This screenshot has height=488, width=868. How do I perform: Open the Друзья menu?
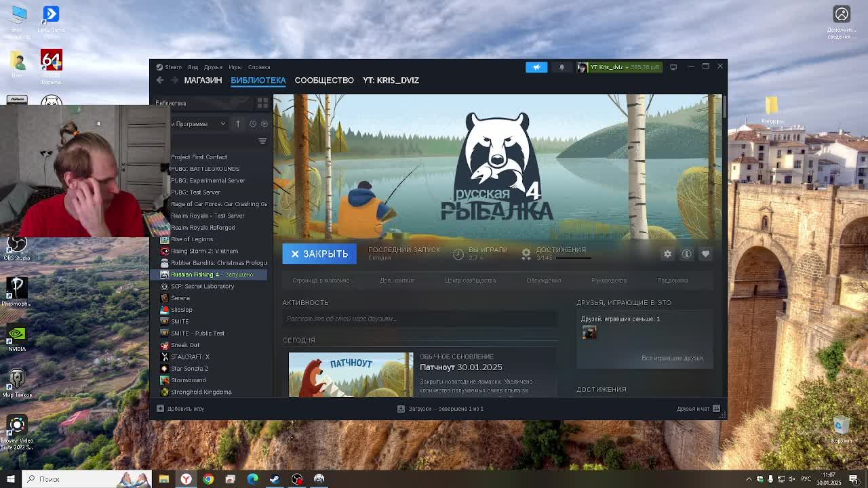[213, 67]
